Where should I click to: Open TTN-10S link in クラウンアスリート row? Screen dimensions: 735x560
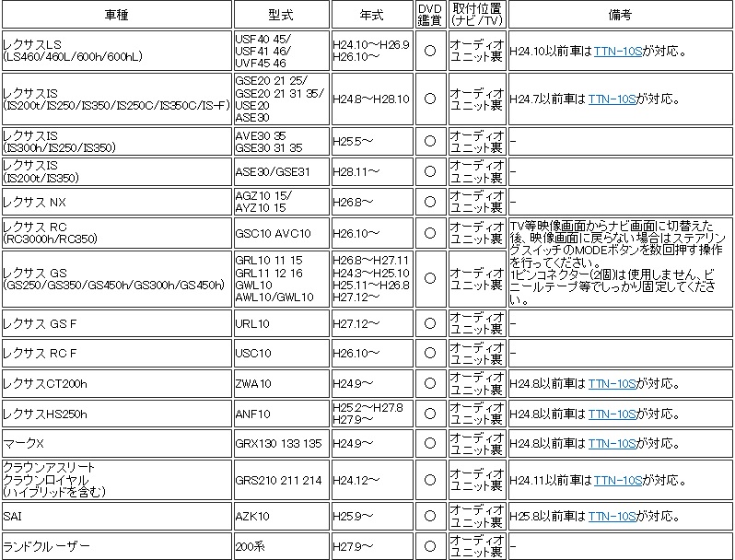(x=618, y=480)
